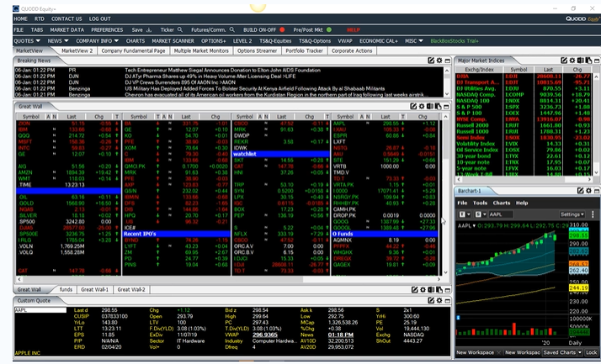This screenshot has height=364, width=601.
Task: Minimize the Great Wall panel
Action: click(446, 107)
